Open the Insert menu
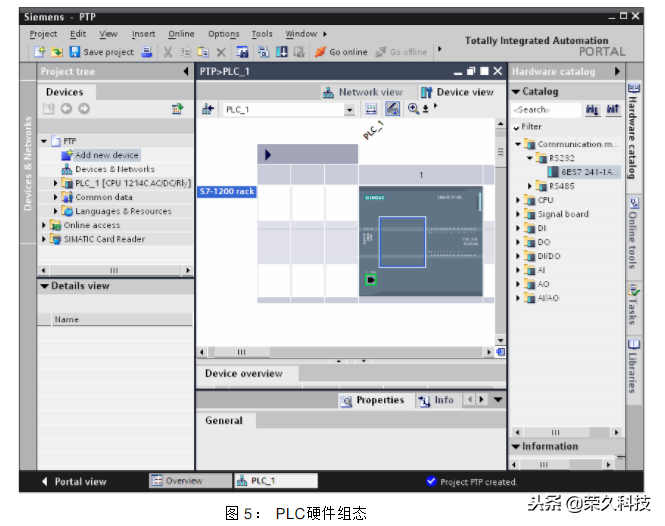 (143, 34)
